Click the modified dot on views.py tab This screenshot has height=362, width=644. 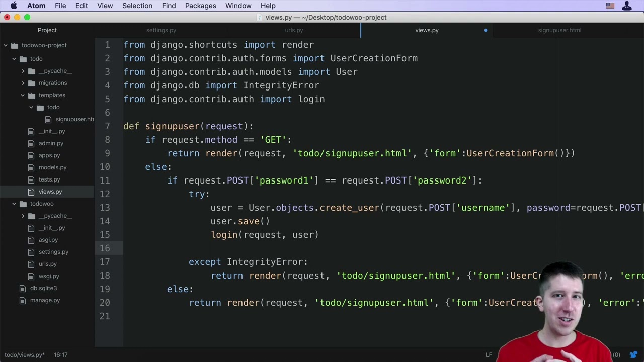tap(486, 30)
